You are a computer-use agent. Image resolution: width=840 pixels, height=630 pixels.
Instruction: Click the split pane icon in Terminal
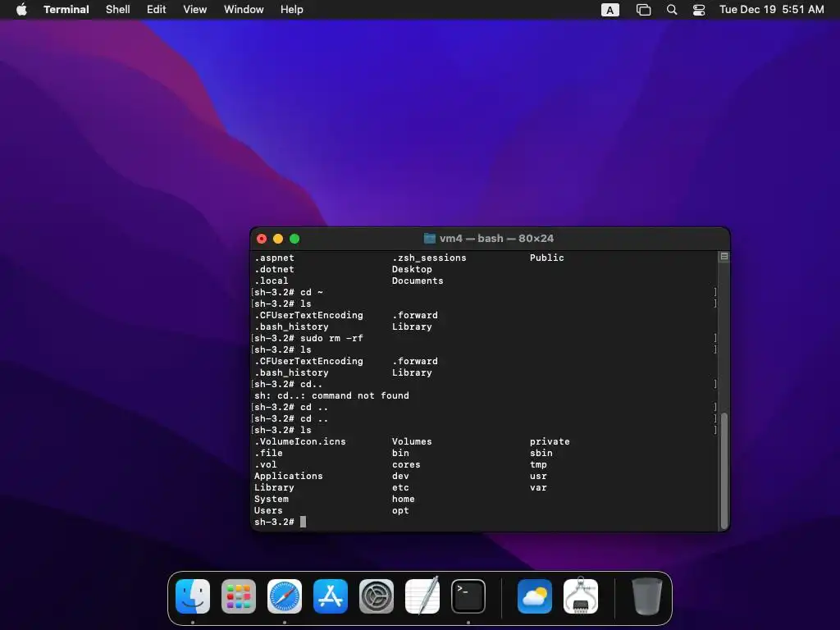click(x=724, y=257)
